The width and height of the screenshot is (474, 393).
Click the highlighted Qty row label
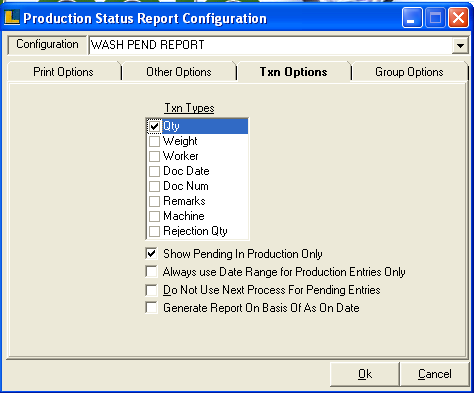[171, 126]
